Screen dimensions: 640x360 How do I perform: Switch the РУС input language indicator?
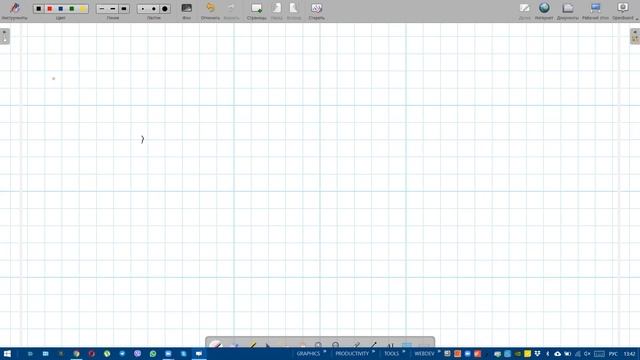pos(613,353)
